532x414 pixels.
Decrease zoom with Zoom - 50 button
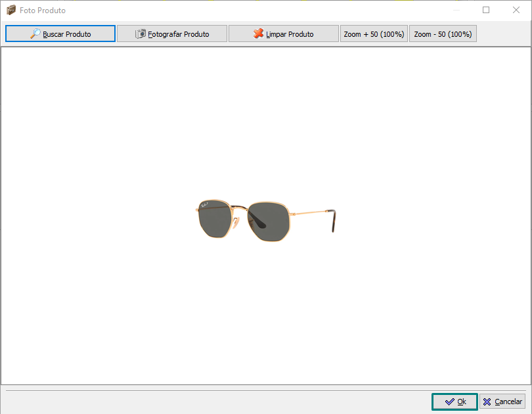pos(443,34)
